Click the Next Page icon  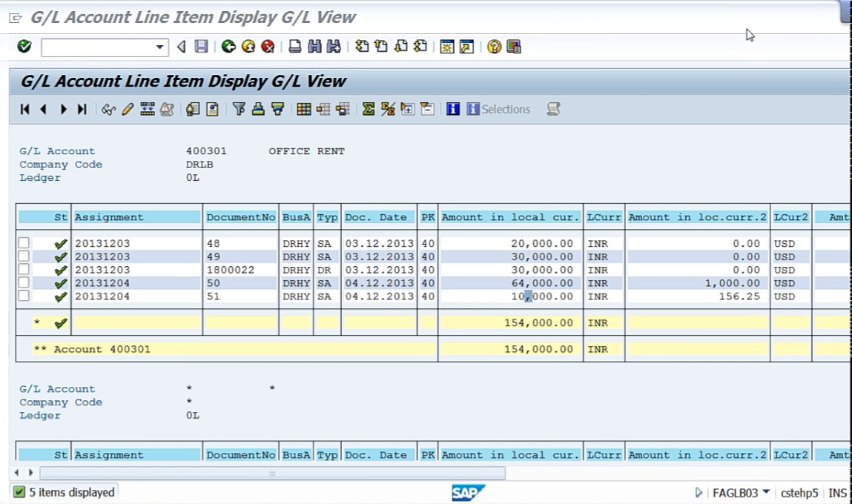click(x=401, y=47)
